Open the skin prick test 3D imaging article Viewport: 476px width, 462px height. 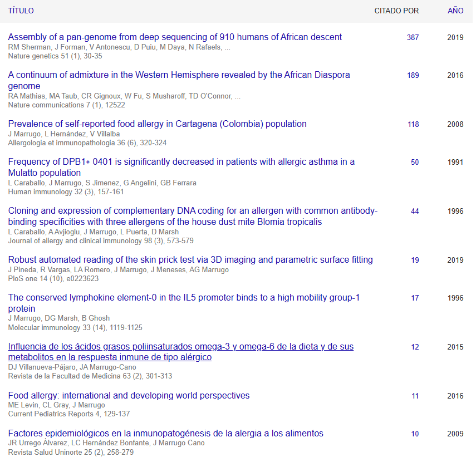click(190, 260)
